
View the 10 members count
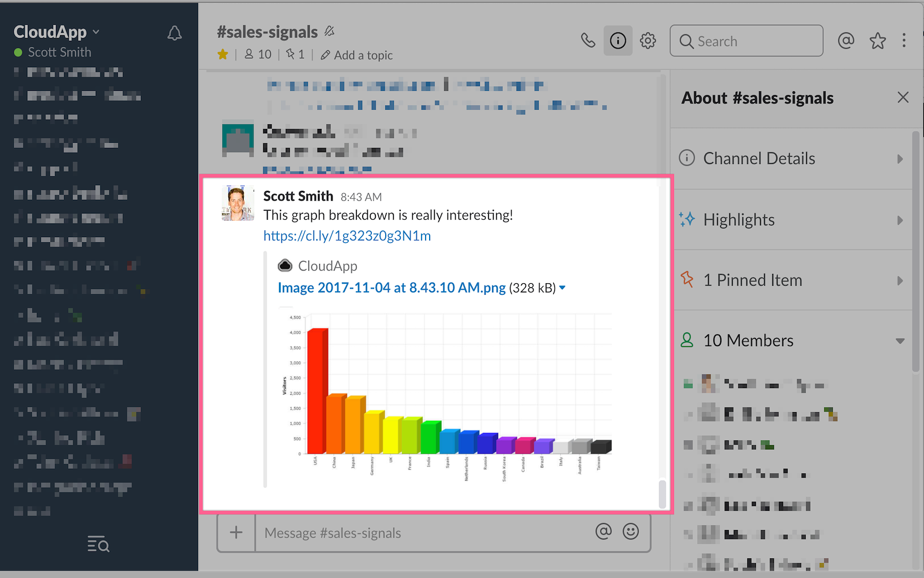click(x=258, y=54)
